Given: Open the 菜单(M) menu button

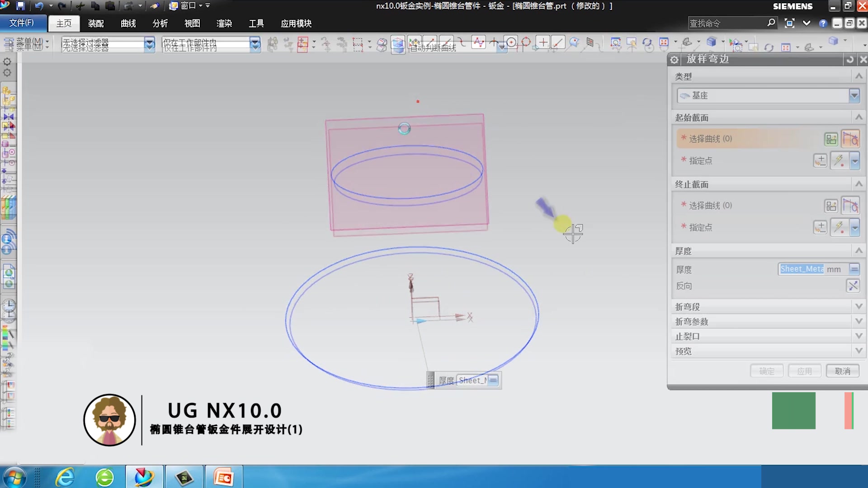Looking at the screenshot, I should click(x=26, y=44).
